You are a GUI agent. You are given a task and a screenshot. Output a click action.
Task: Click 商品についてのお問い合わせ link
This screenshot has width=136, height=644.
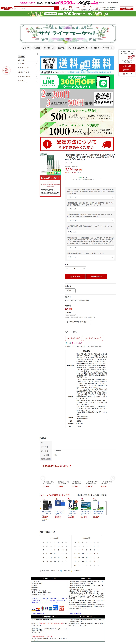pyautogui.click(x=75, y=346)
